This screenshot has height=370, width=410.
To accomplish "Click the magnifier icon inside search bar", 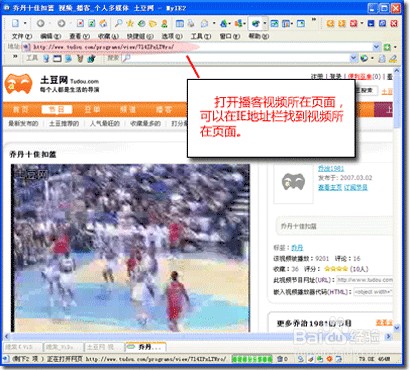I will point(126,59).
